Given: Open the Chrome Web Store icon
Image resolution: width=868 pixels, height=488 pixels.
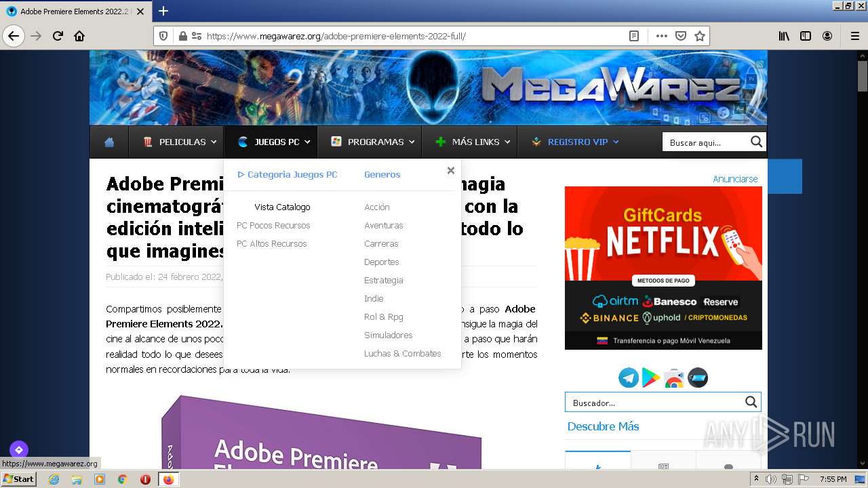Looking at the screenshot, I should [x=674, y=378].
